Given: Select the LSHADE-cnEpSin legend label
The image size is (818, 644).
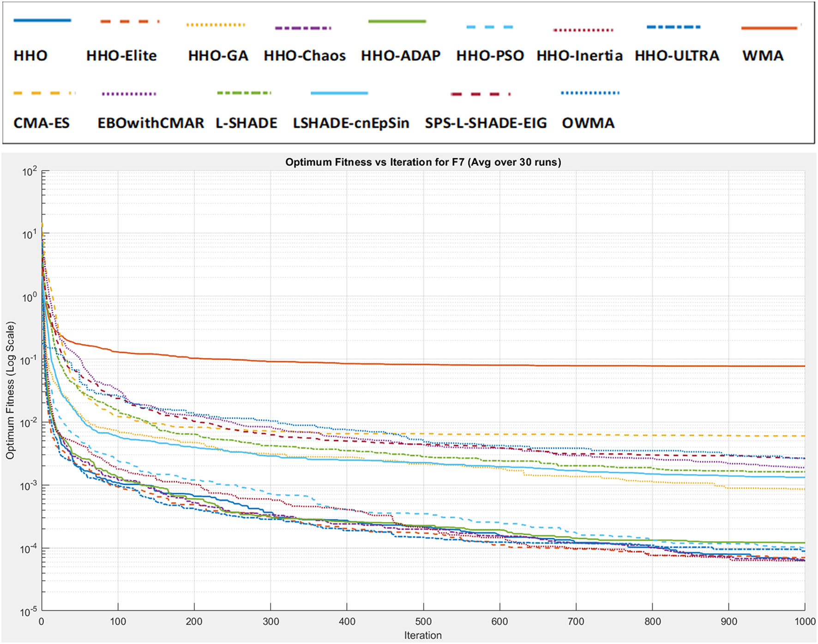Looking at the screenshot, I should point(351,123).
